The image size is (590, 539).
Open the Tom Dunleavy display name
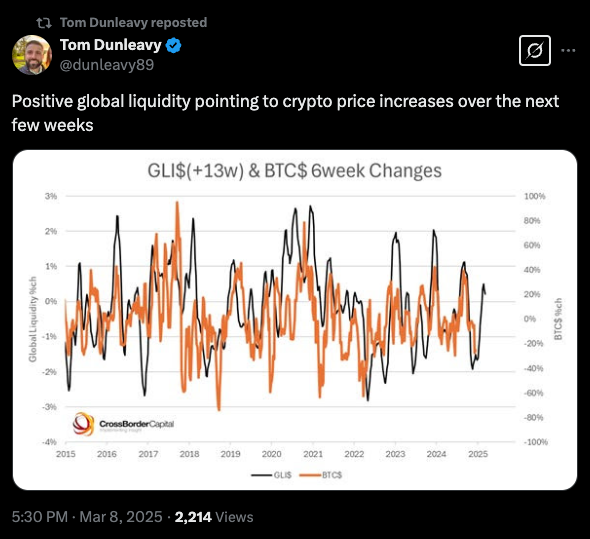tap(111, 45)
